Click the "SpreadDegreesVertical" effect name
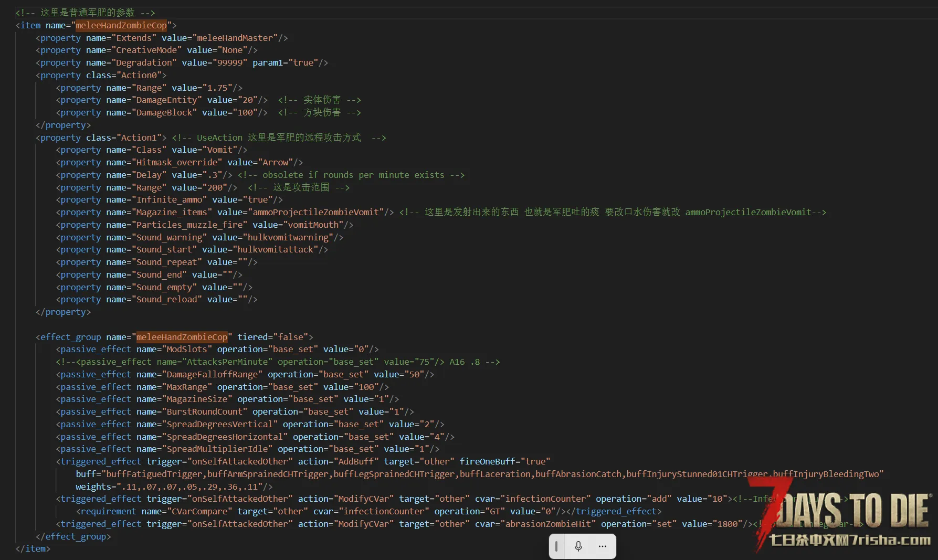The width and height of the screenshot is (938, 560). (219, 425)
